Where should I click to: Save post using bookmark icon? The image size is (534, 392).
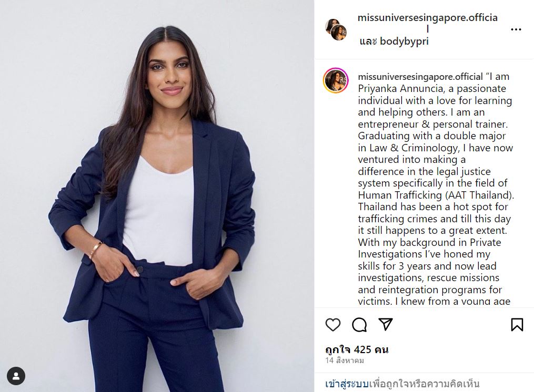(517, 325)
